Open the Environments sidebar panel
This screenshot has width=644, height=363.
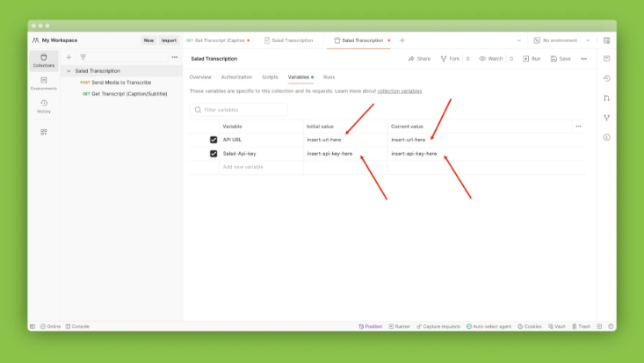point(43,83)
